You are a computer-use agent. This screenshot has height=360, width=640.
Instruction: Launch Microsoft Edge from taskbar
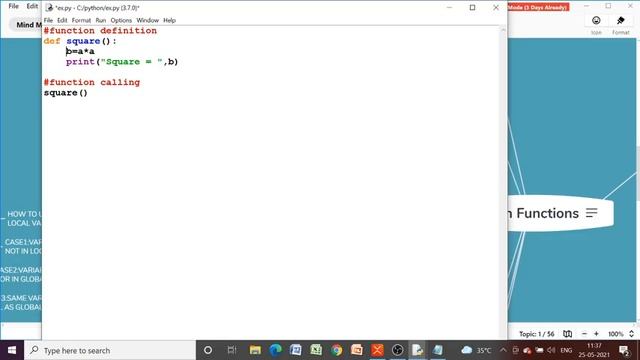tap(276, 350)
